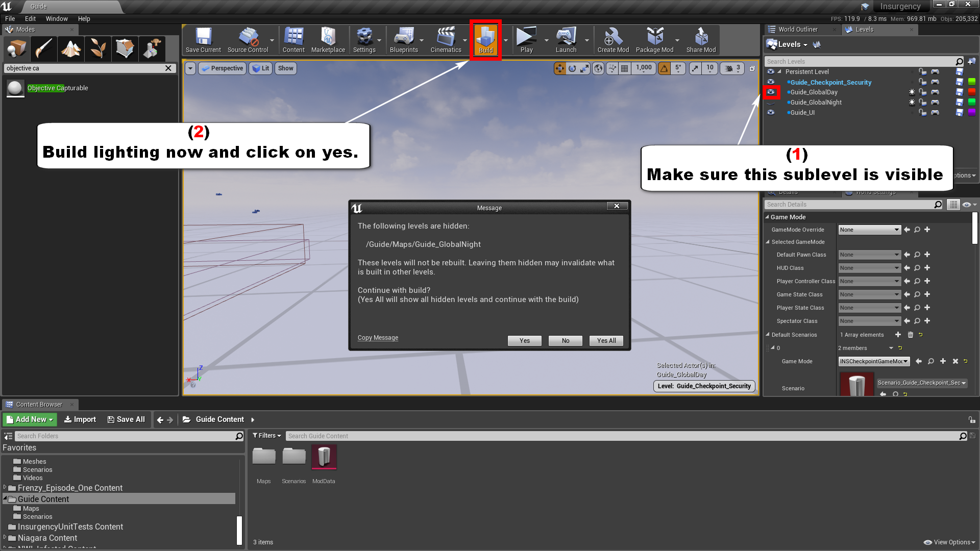Click the Share Mod toolbar icon
Viewport: 980px width, 551px height.
click(x=701, y=40)
